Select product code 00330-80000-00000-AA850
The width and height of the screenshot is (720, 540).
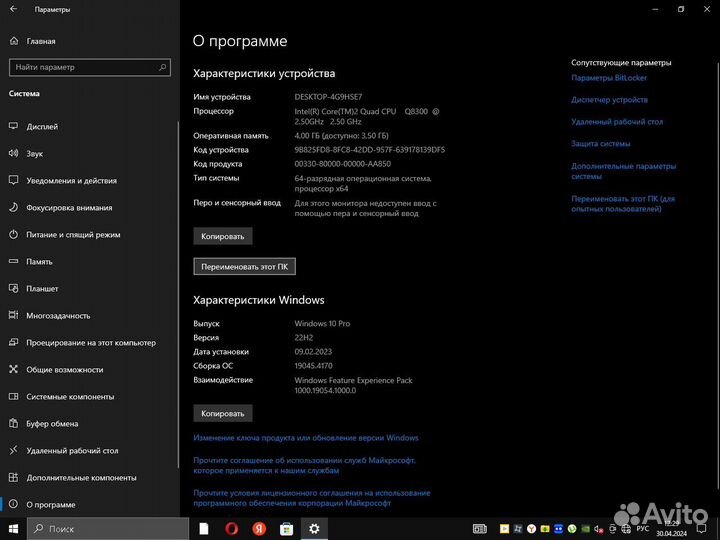pyautogui.click(x=343, y=164)
